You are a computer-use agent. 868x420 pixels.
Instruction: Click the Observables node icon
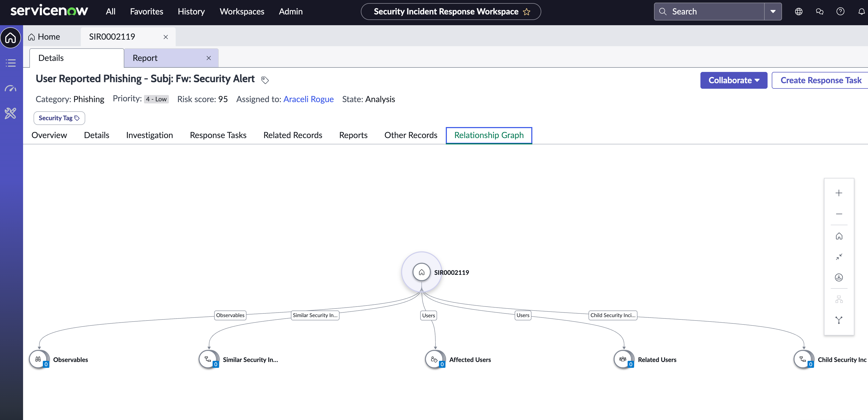38,359
